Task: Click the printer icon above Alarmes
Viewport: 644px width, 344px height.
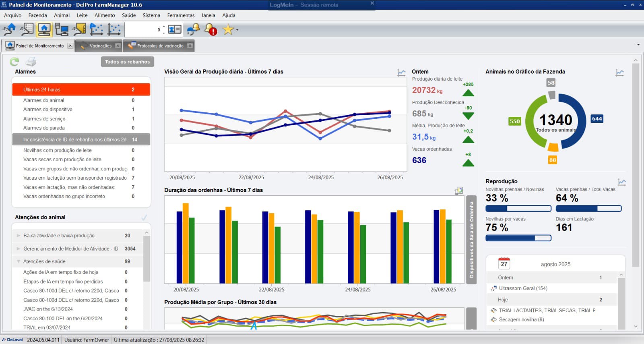Action: point(31,62)
